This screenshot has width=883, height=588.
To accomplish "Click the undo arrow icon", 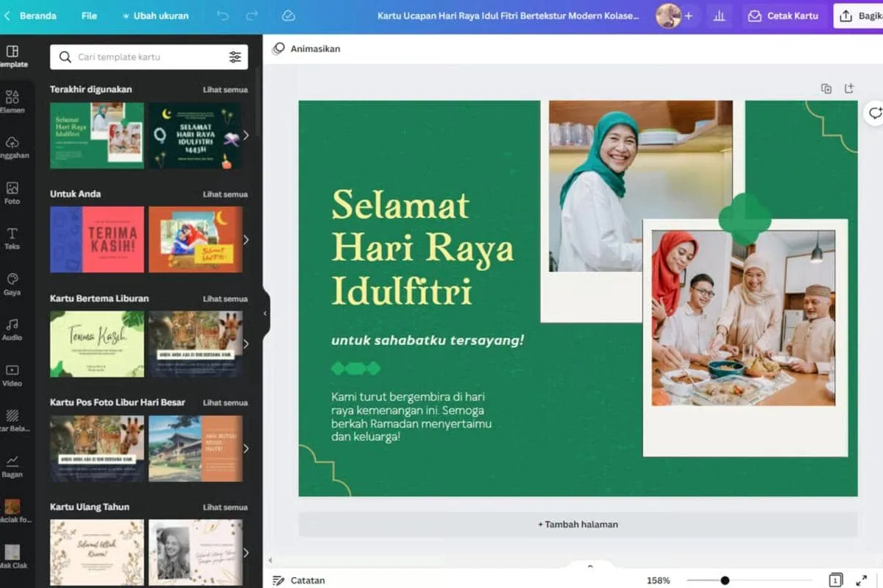I will pos(223,15).
